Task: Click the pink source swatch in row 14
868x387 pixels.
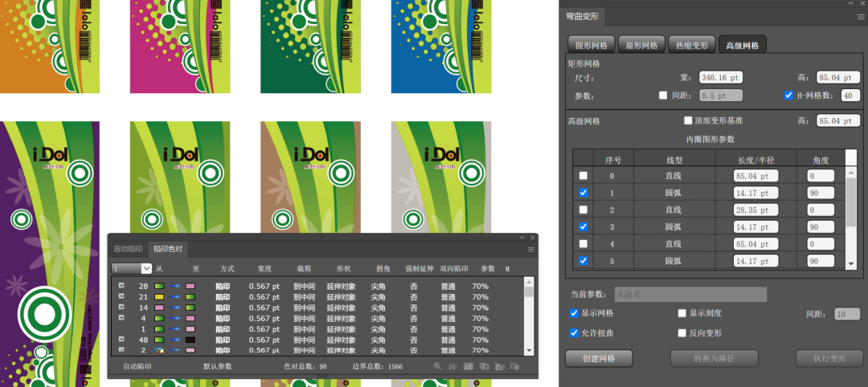Action: tap(159, 308)
